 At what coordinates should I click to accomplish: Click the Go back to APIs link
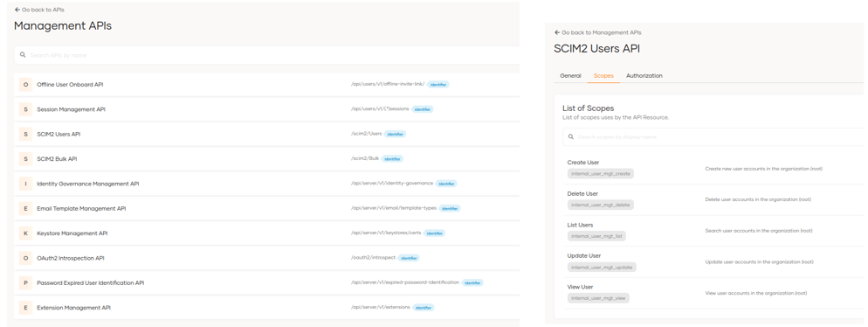[x=39, y=10]
